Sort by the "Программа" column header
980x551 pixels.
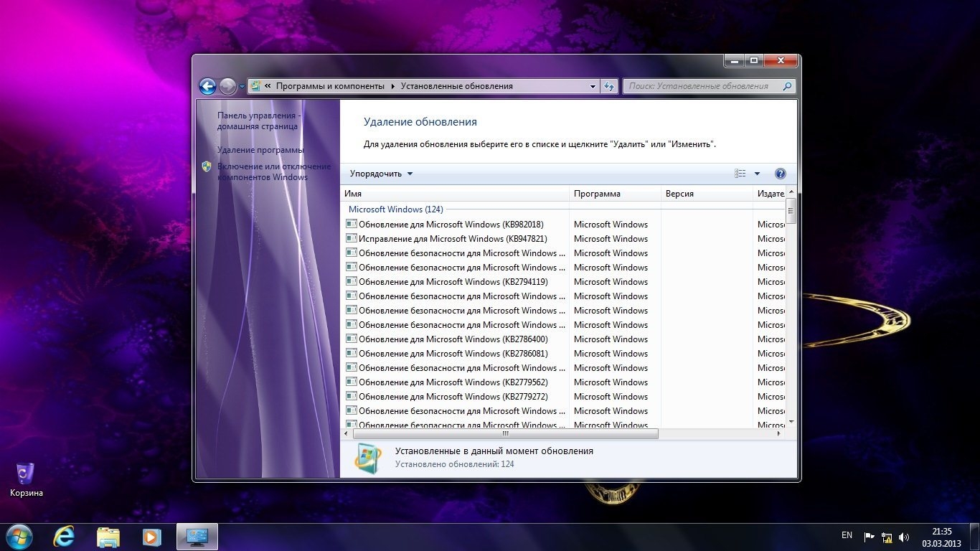(x=615, y=194)
